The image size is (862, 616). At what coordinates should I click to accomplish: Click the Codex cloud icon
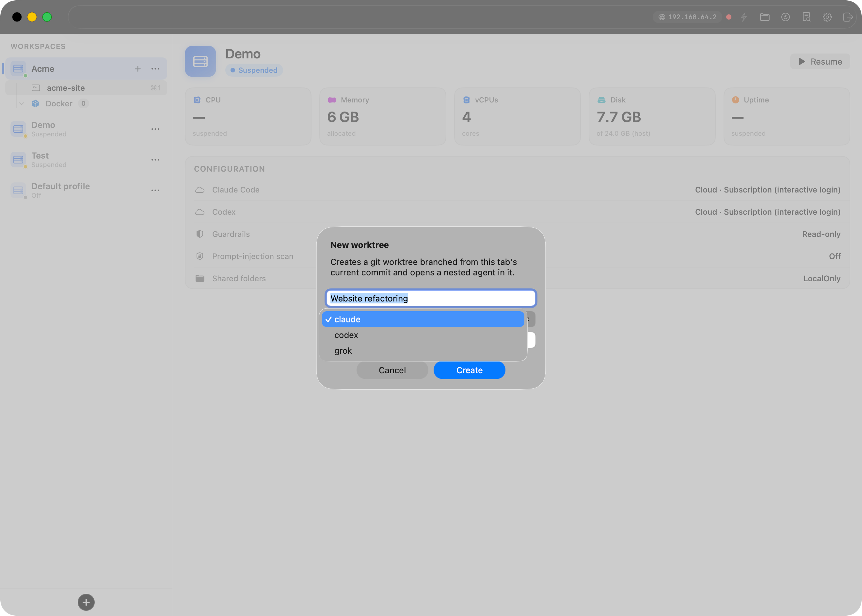tap(200, 212)
